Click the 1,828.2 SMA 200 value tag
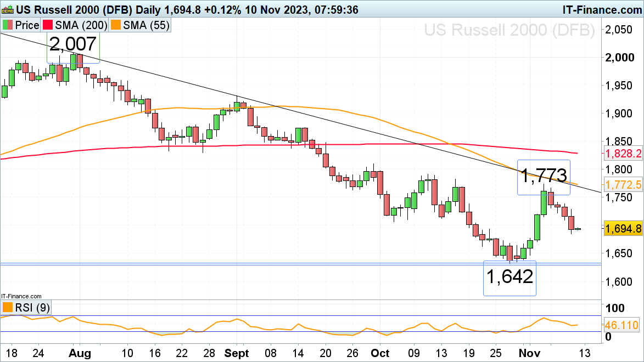This screenshot has height=362, width=644. (623, 154)
